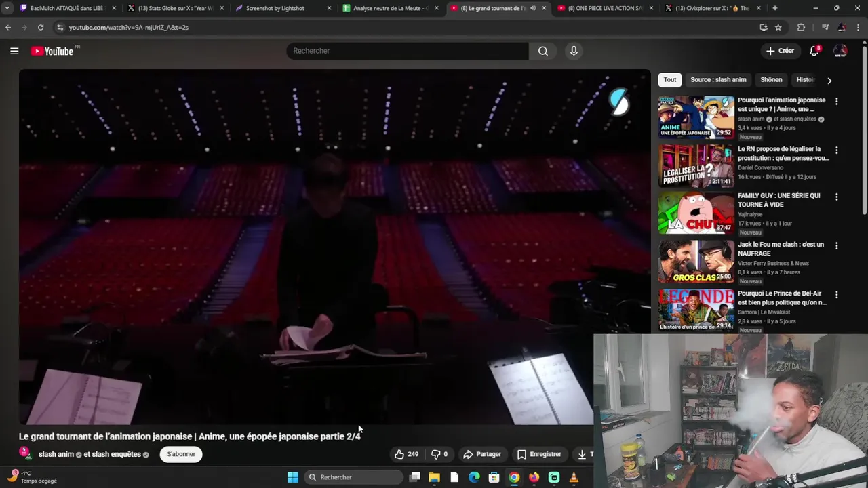Open 'Légaliser la prostitution' video thumbnail
This screenshot has height=488, width=868.
click(x=696, y=165)
